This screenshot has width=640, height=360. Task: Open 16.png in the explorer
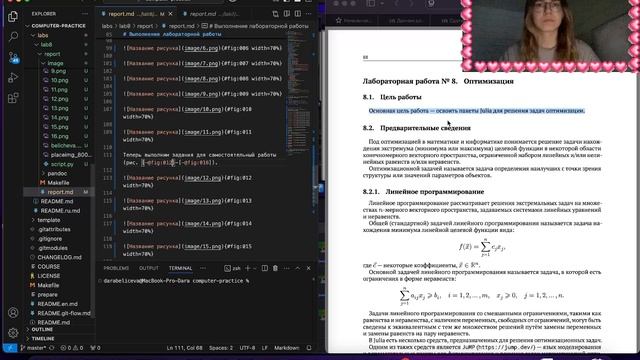click(x=60, y=136)
